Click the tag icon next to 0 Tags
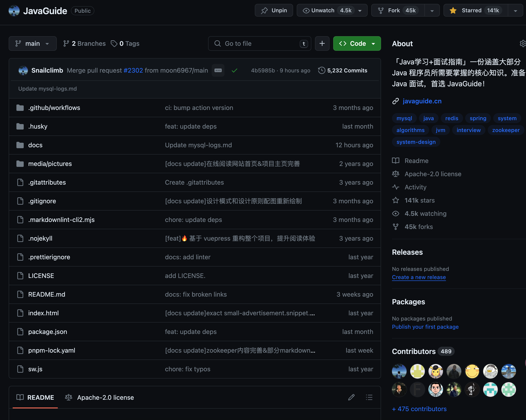Viewport: 526px width, 420px height. (x=114, y=43)
